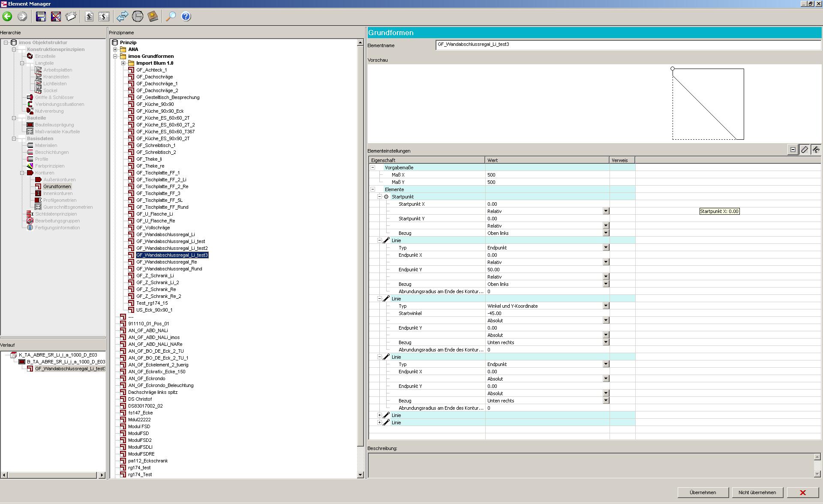The width and height of the screenshot is (823, 504).
Task: Click the crossed-out floppy disk icon
Action: [56, 17]
